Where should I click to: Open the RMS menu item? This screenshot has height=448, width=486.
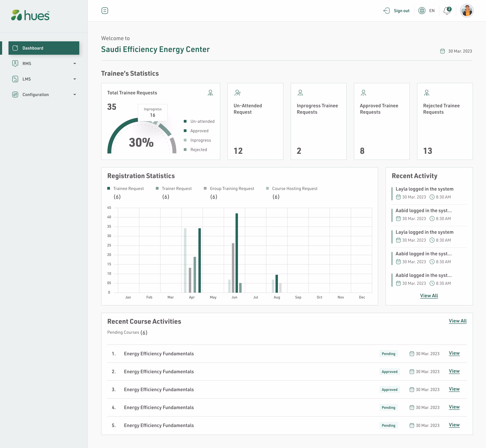tap(44, 64)
